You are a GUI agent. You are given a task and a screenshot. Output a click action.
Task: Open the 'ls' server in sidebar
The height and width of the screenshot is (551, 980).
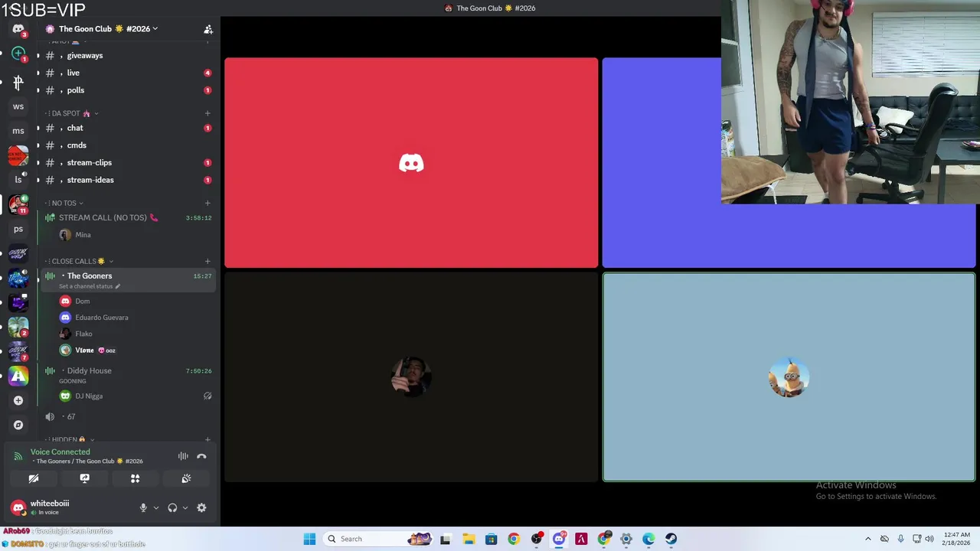pyautogui.click(x=18, y=180)
